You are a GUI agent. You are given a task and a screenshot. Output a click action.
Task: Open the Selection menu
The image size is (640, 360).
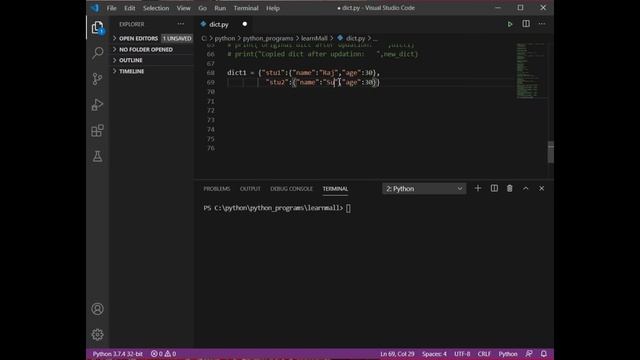tap(156, 8)
